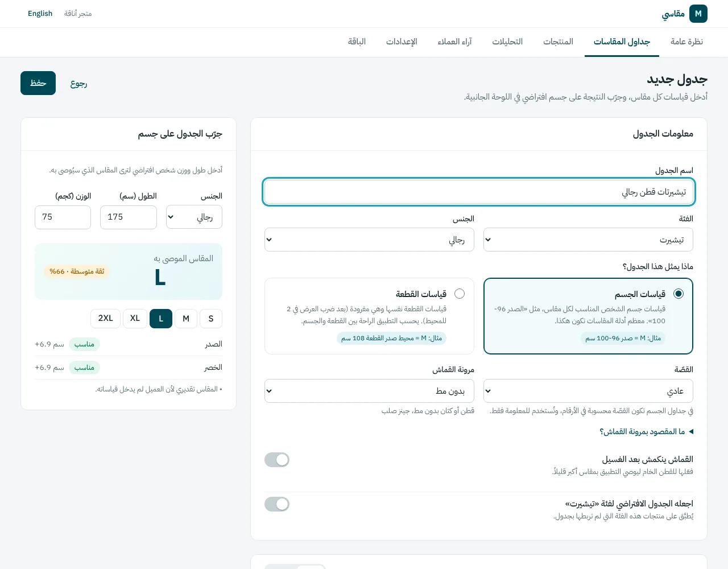Select the قياسات القطعة radio option
This screenshot has height=569, width=728.
click(x=460, y=294)
